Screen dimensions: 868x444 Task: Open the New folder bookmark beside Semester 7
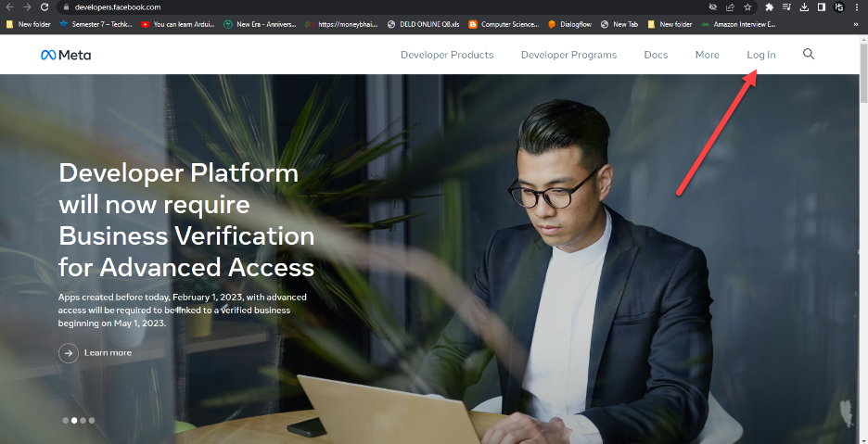point(28,24)
